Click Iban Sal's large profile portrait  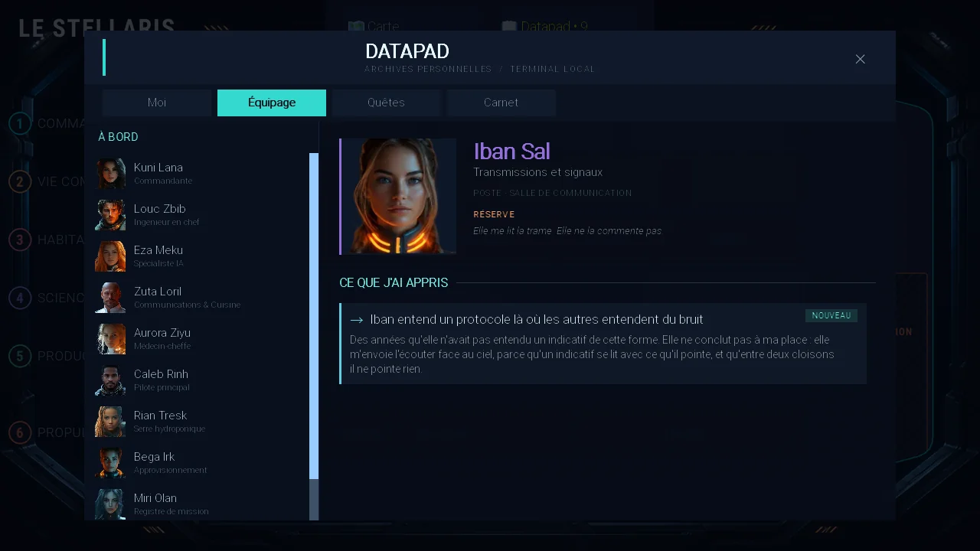point(399,196)
